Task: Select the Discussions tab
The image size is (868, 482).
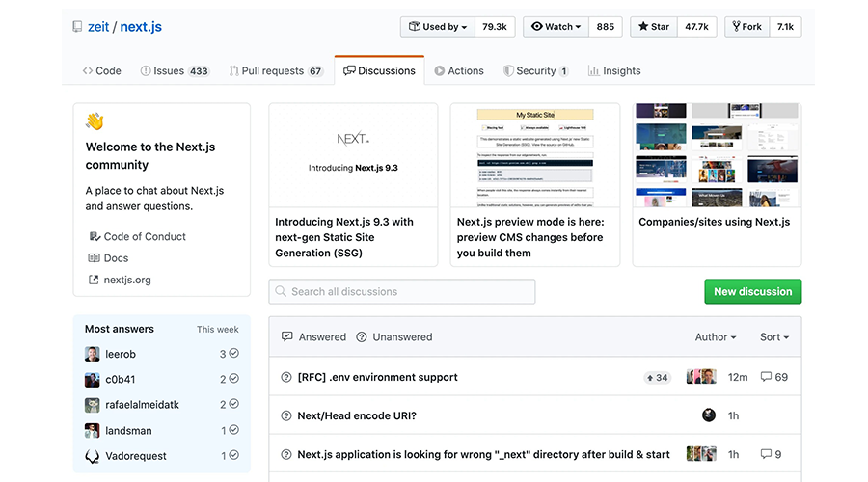Action: click(x=379, y=70)
